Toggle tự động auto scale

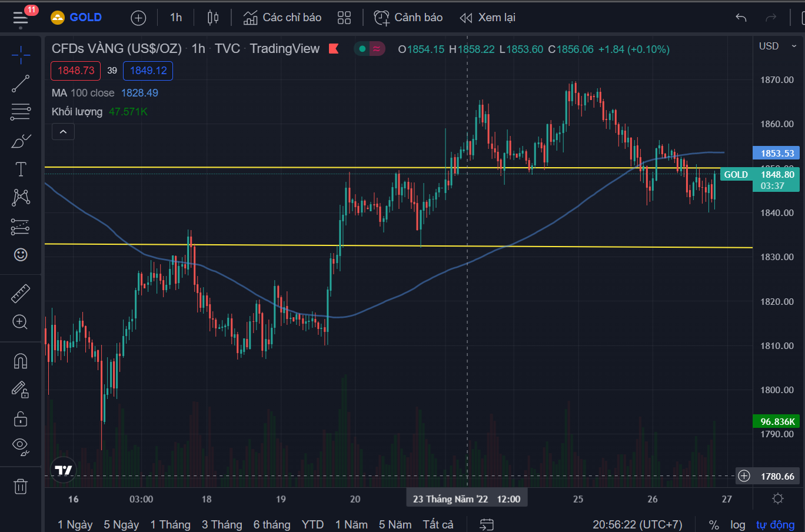775,524
